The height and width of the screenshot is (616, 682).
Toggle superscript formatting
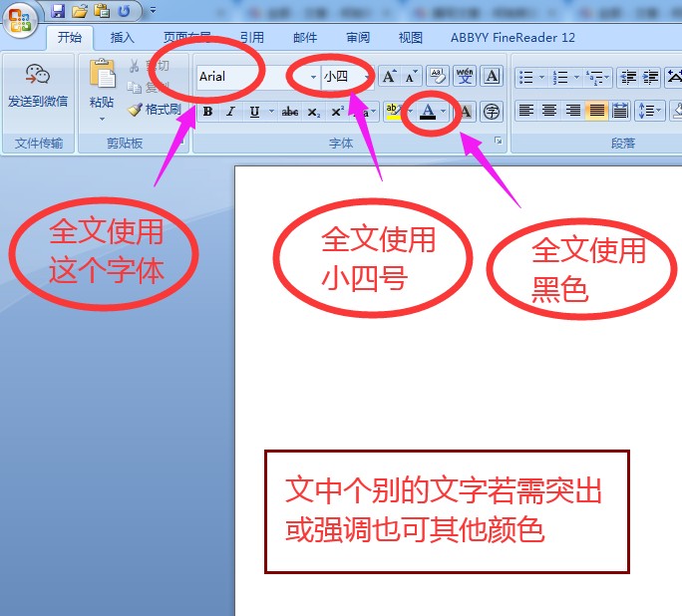338,112
